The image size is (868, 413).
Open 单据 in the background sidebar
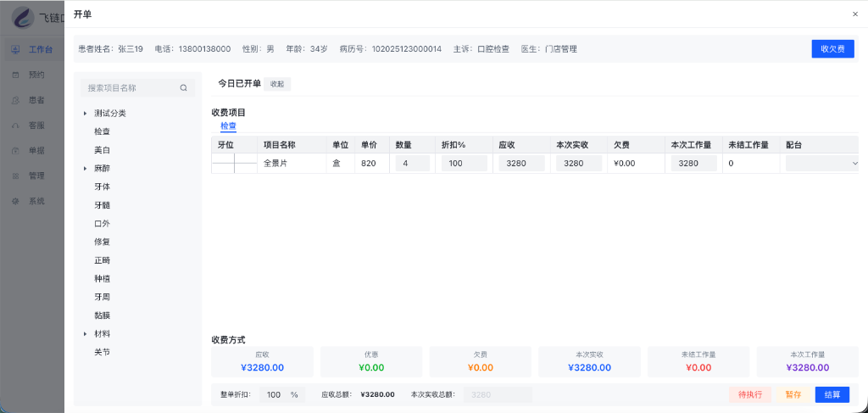36,151
